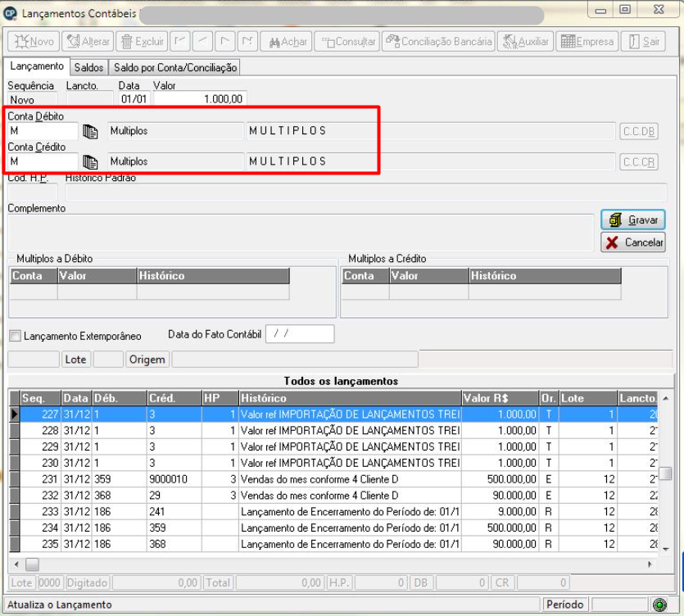
Task: Go to first record navigation arrow
Action: click(179, 42)
